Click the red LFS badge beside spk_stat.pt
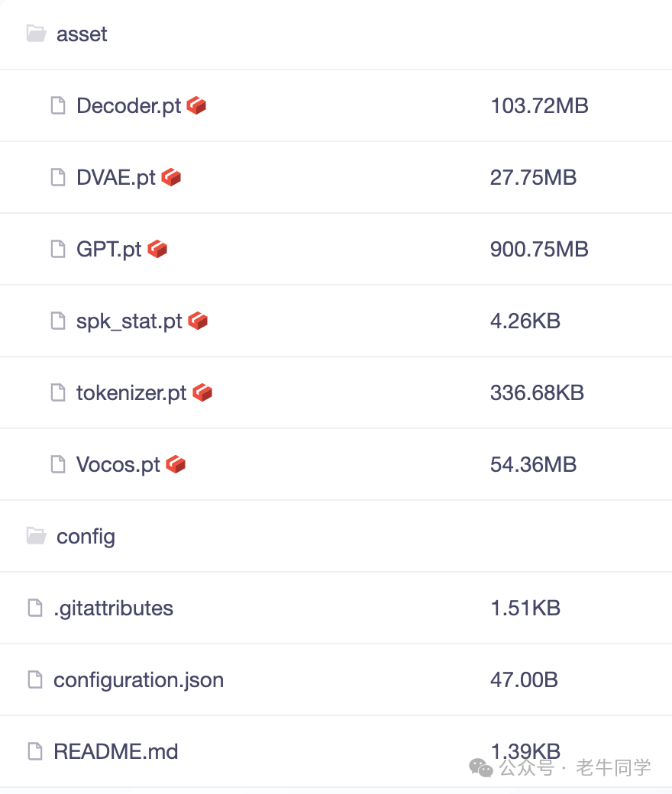The image size is (672, 794). 198,321
